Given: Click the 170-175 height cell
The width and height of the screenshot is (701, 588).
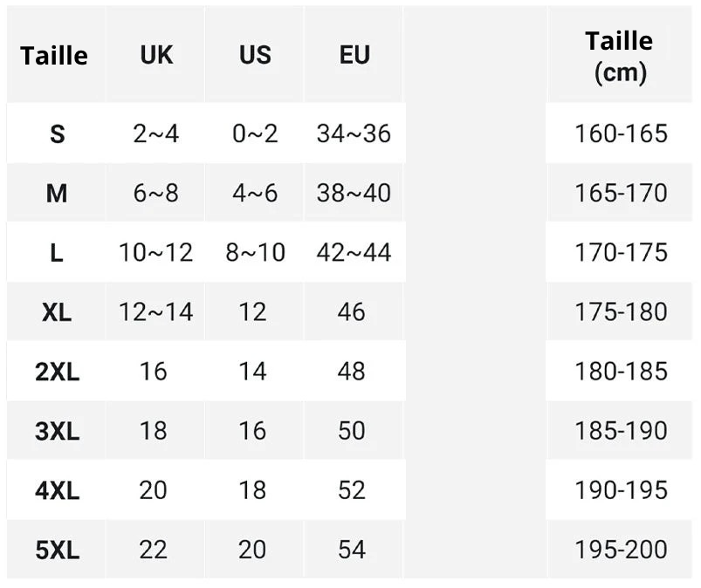Looking at the screenshot, I should (x=621, y=253).
